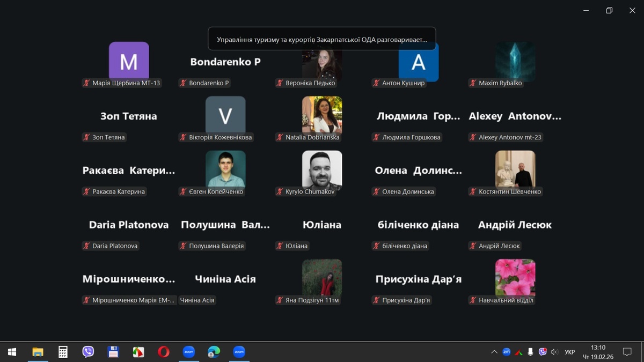The height and width of the screenshot is (362, 644).
Task: Toggle the system volume speaker icon
Action: [554, 352]
